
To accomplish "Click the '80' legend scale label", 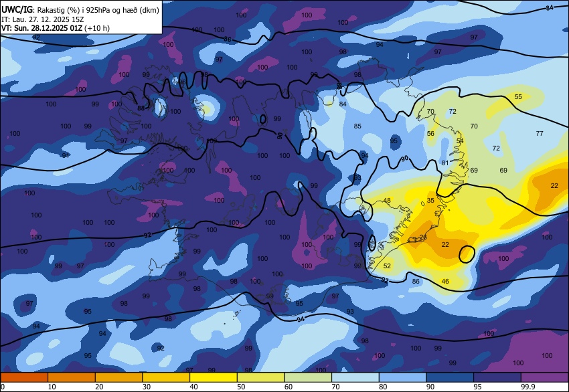I will [383, 387].
